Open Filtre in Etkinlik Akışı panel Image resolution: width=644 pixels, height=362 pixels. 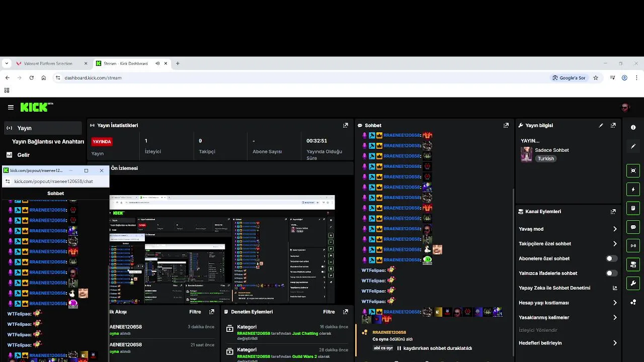tap(195, 312)
